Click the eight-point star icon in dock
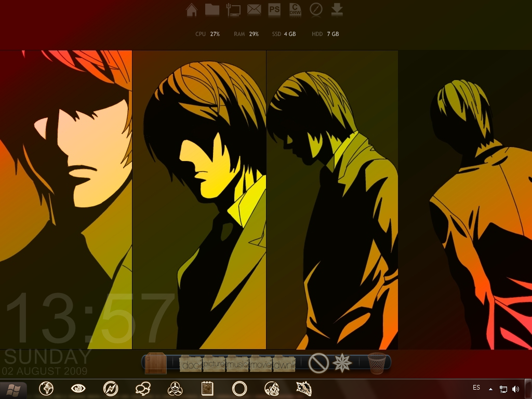Viewport: 532px width, 399px height. (x=342, y=363)
